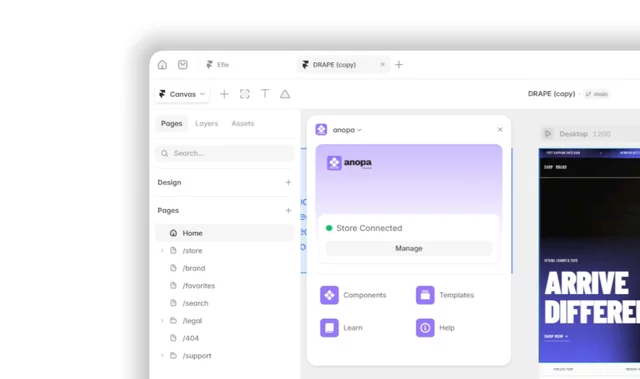Add a new page in Pages section
The height and width of the screenshot is (379, 640).
pyautogui.click(x=288, y=211)
